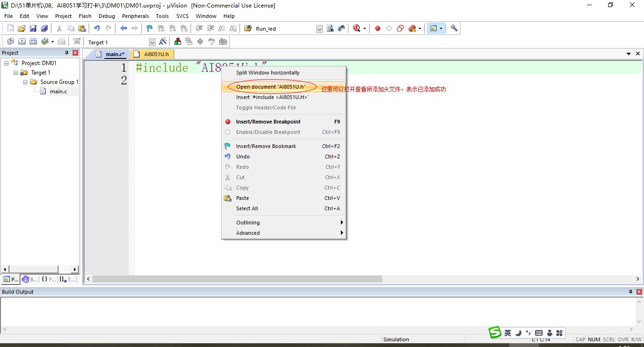Open the Target 1 selection dropdown
Viewport: 644px width, 347px height.
(152, 42)
